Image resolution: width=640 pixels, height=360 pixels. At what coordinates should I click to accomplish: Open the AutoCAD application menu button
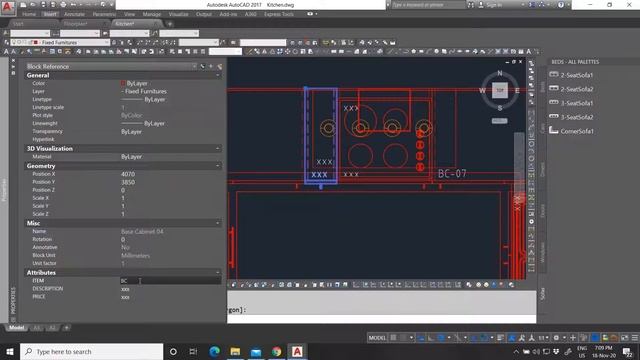point(7,7)
